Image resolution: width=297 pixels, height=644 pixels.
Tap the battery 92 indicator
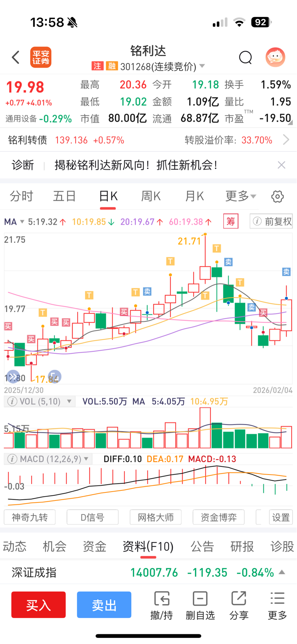click(261, 22)
